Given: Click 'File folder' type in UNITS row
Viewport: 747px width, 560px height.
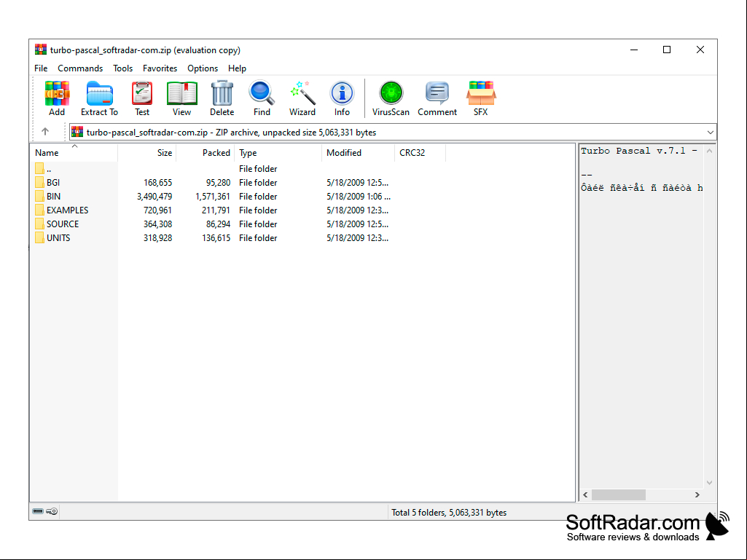Looking at the screenshot, I should (258, 237).
